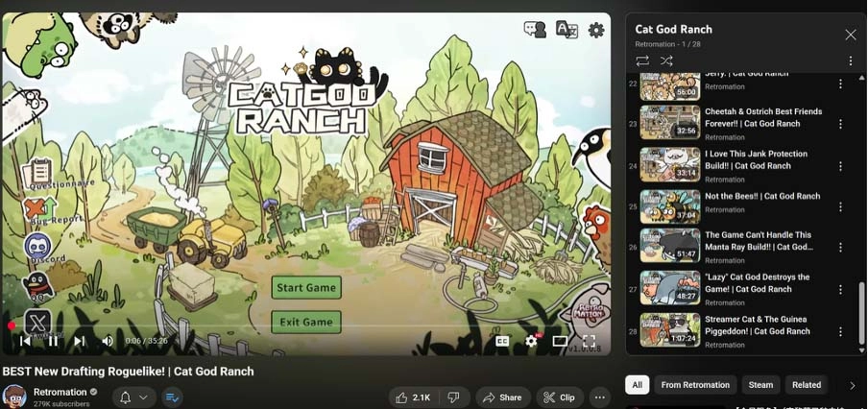Open options for Cheetah & Ostrich video
The width and height of the screenshot is (868, 409).
click(x=840, y=124)
